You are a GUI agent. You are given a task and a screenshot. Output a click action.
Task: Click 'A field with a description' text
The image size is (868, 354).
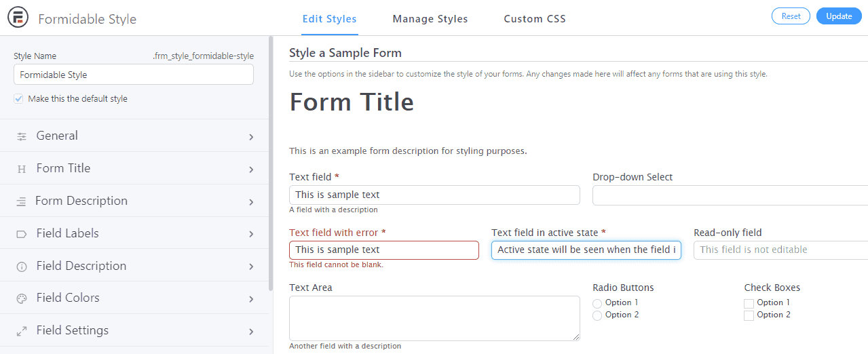click(333, 210)
